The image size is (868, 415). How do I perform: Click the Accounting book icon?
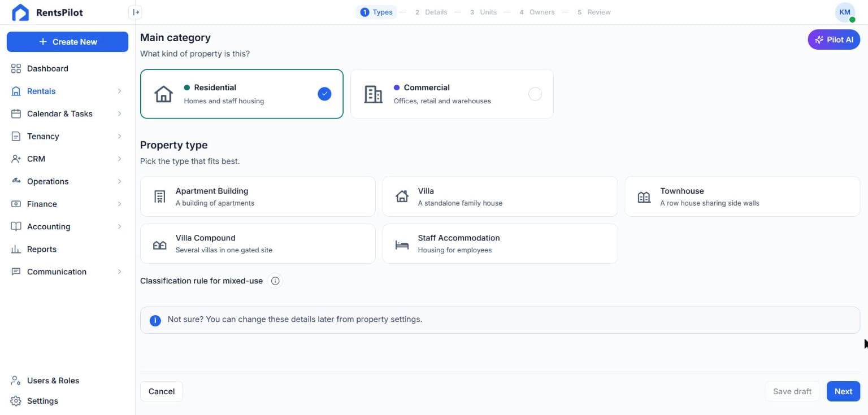pyautogui.click(x=16, y=226)
